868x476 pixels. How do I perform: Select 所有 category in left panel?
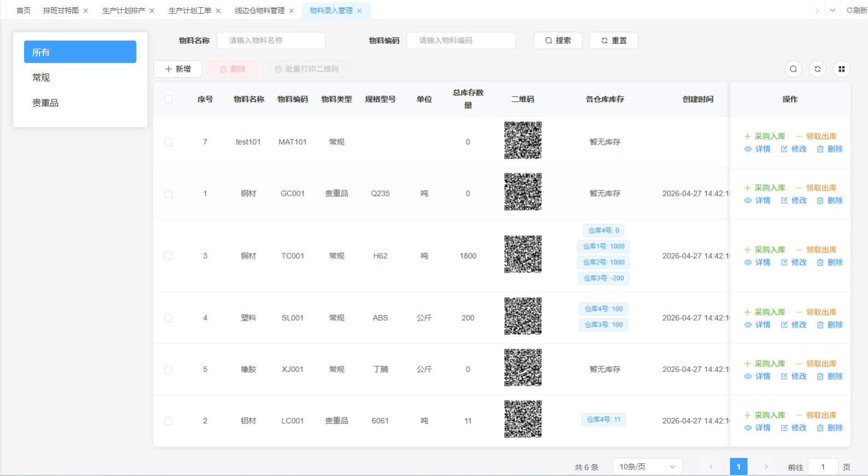tap(80, 52)
